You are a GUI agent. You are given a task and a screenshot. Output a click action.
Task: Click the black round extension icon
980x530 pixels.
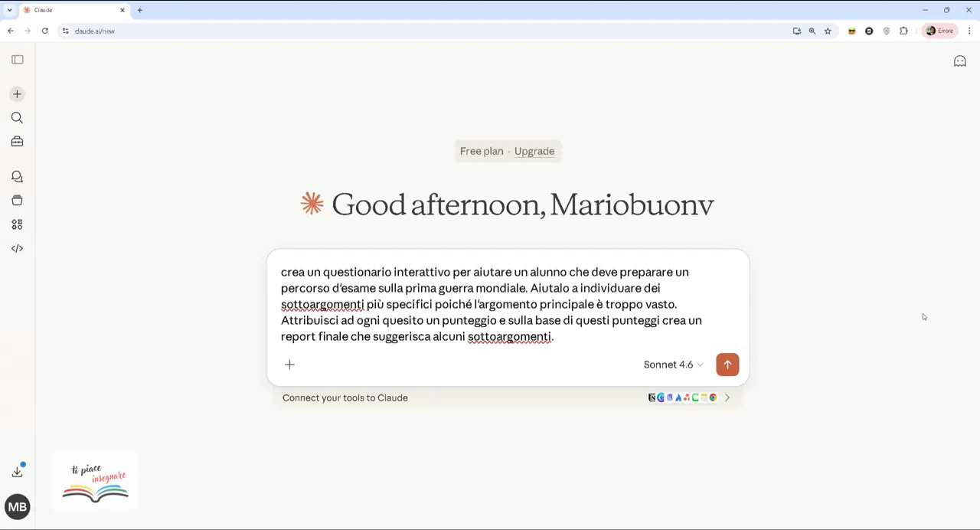[x=869, y=31]
